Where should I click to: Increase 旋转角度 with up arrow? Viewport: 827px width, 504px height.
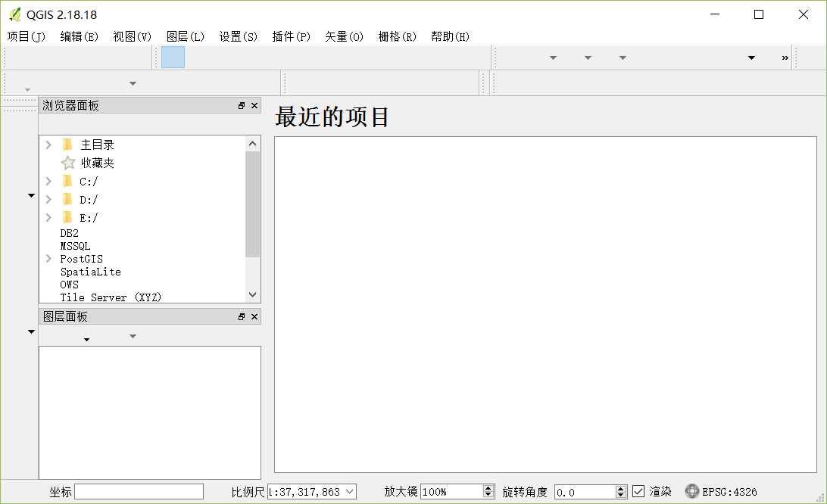tap(621, 488)
